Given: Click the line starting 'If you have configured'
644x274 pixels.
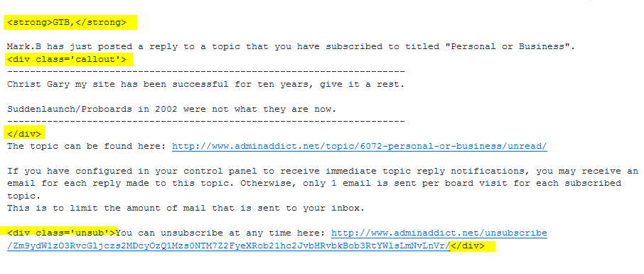Looking at the screenshot, I should click(323, 171).
